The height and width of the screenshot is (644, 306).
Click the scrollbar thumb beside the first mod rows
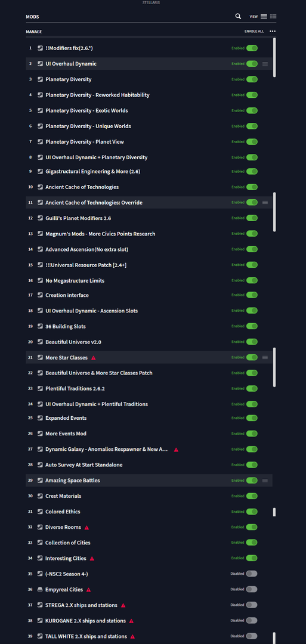(274, 57)
